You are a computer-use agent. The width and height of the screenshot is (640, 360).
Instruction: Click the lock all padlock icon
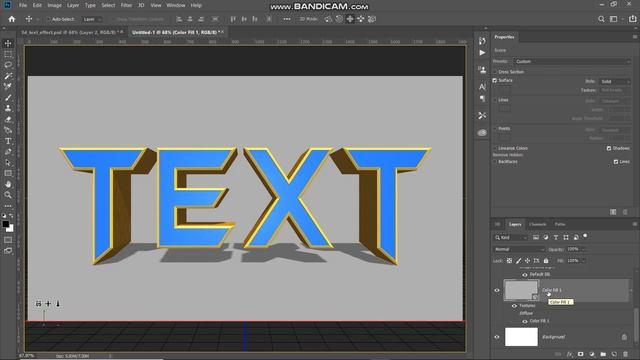546,260
